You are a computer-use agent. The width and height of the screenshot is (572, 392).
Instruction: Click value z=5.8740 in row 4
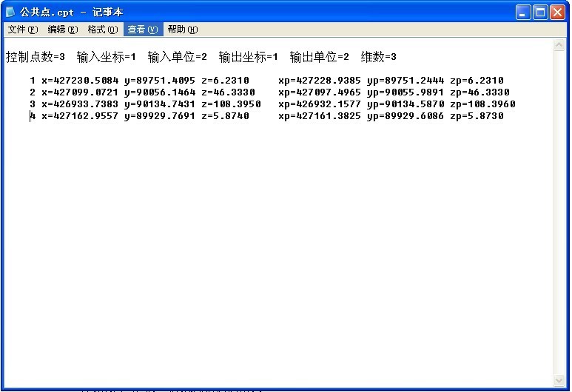pos(225,116)
